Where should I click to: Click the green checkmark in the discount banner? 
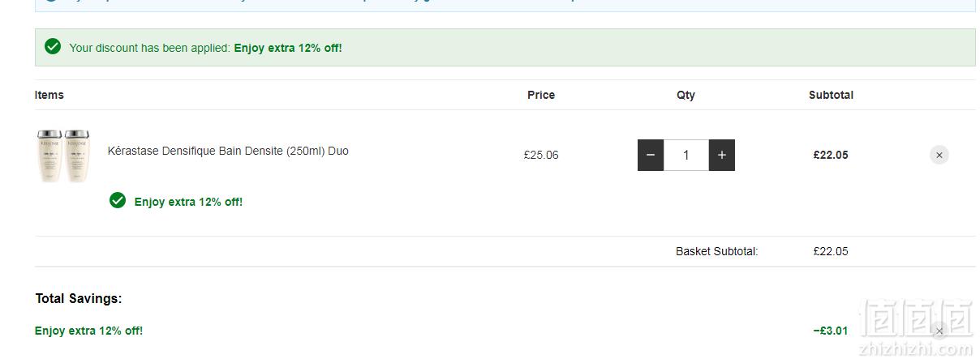(53, 47)
